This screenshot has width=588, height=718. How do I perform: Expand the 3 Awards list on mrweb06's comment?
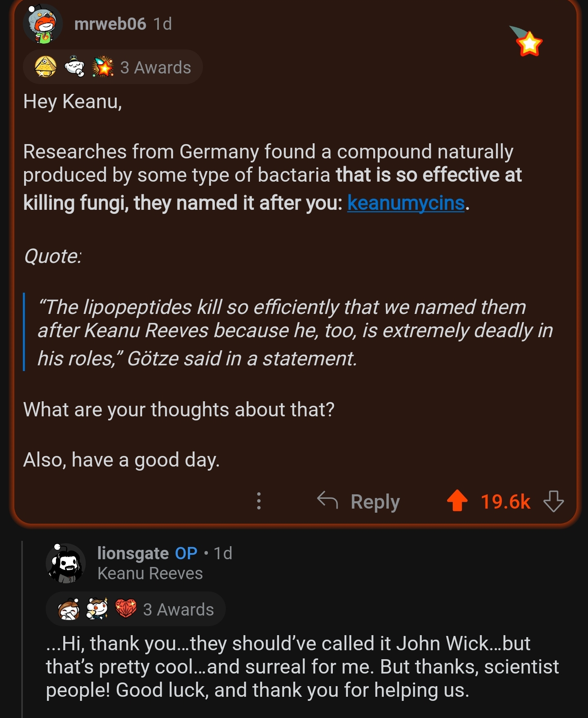[x=156, y=68]
